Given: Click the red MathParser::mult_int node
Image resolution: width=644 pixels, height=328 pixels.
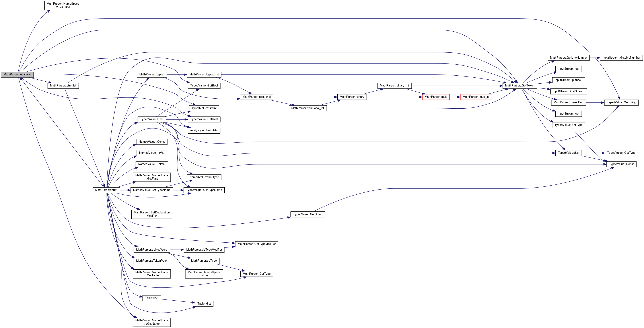Looking at the screenshot, I should click(476, 97).
